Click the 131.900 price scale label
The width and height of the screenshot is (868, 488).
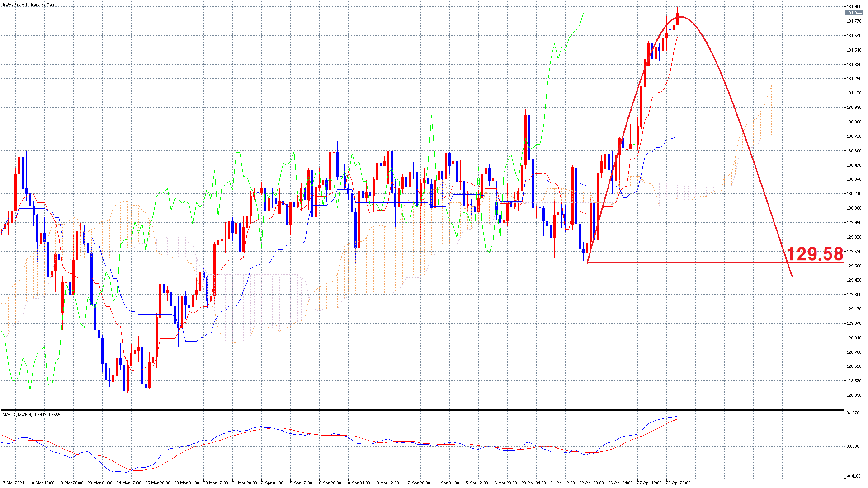[x=854, y=7]
